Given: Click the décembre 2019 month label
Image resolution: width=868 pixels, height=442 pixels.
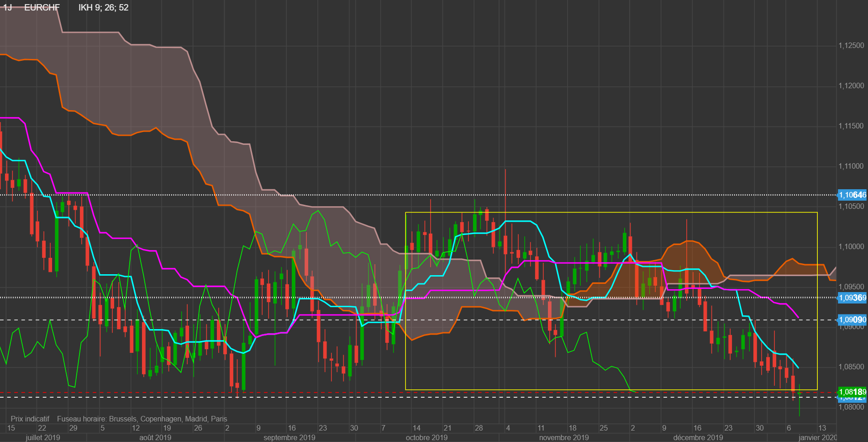Looking at the screenshot, I should pyautogui.click(x=698, y=437).
